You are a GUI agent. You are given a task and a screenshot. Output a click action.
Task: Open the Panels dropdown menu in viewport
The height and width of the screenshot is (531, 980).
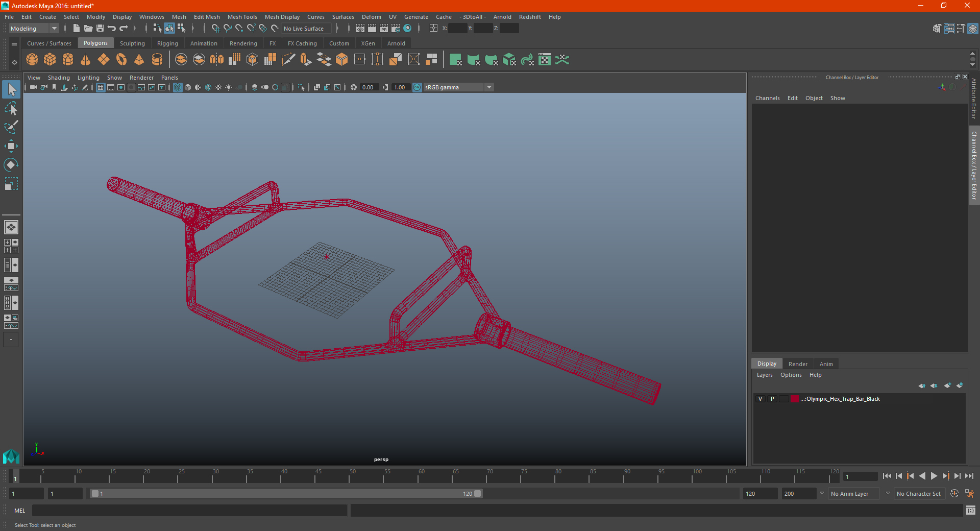169,78
